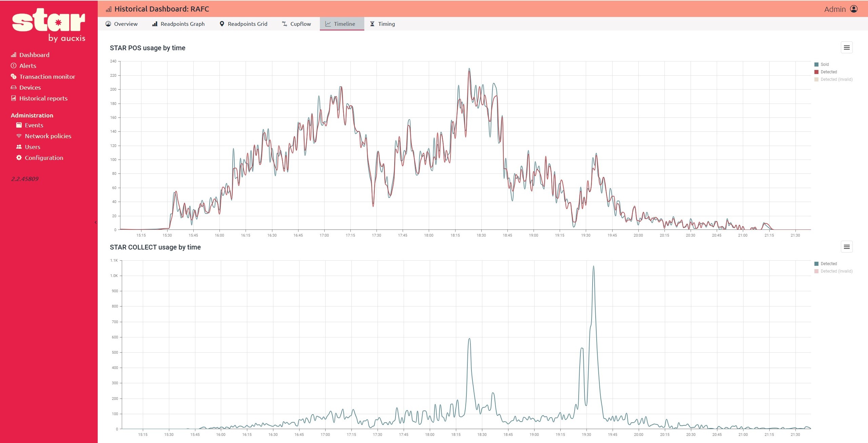Click the Dashboard bar-chart icon in sidebar
The height and width of the screenshot is (443, 868).
pyautogui.click(x=14, y=55)
